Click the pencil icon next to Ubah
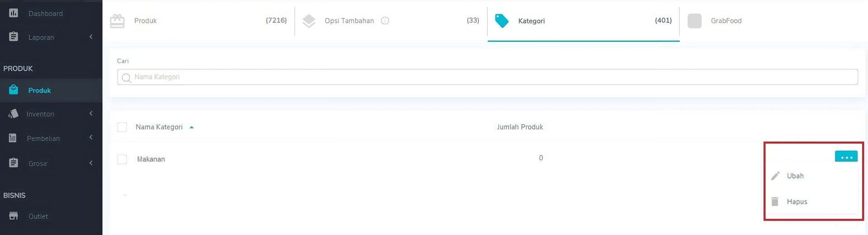 [x=775, y=176]
